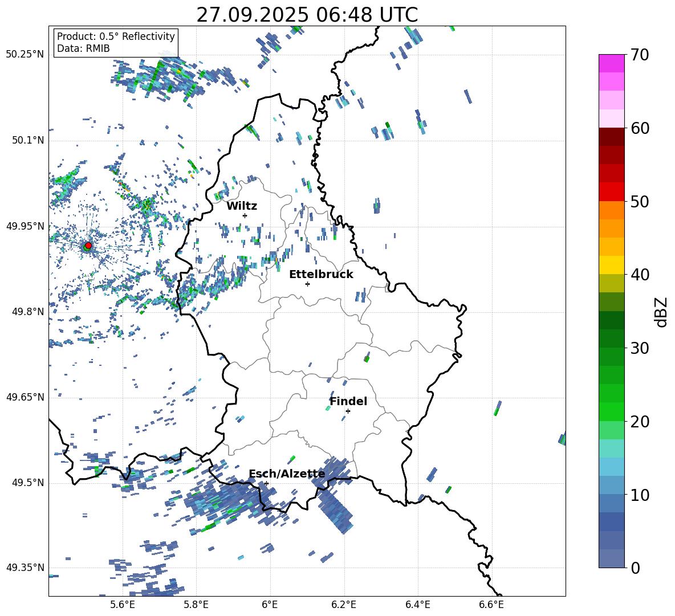Click the 49.65°N latitude label

tap(25, 397)
